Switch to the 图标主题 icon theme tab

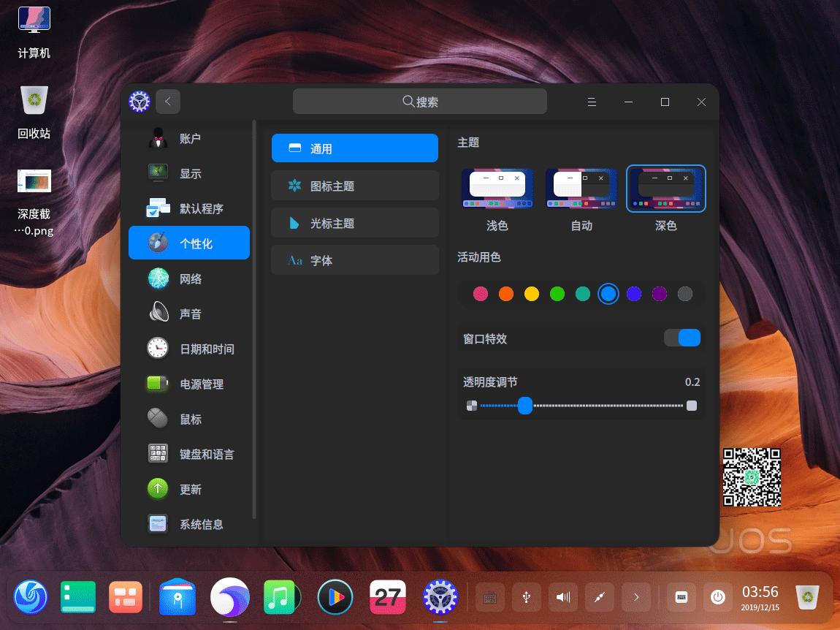[354, 186]
